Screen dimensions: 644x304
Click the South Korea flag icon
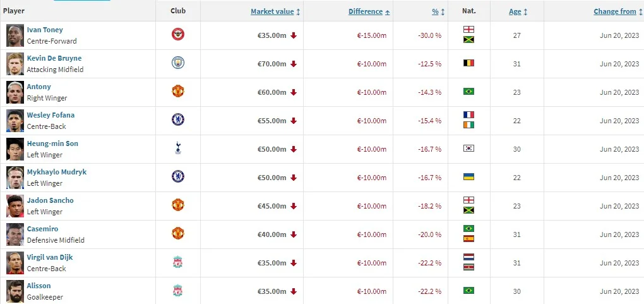pos(468,149)
